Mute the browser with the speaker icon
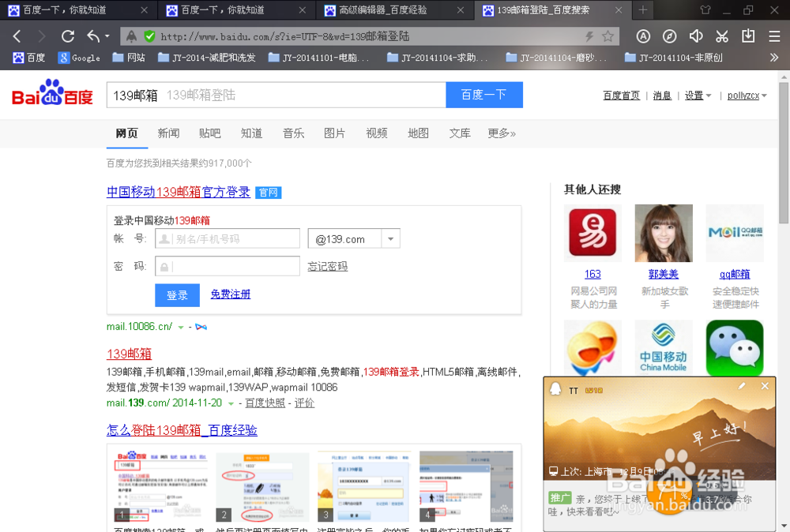 click(696, 36)
